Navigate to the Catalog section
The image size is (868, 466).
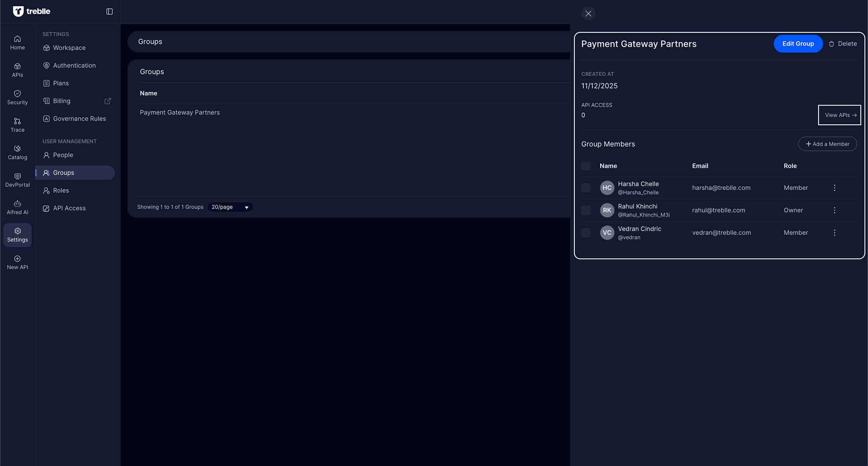click(x=17, y=152)
